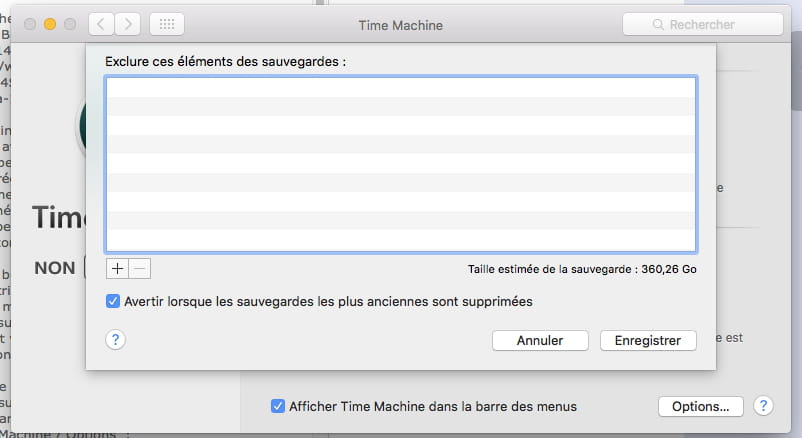Click the Taille estimée de la sauvegarde text
This screenshot has width=802, height=438.
pyautogui.click(x=582, y=269)
